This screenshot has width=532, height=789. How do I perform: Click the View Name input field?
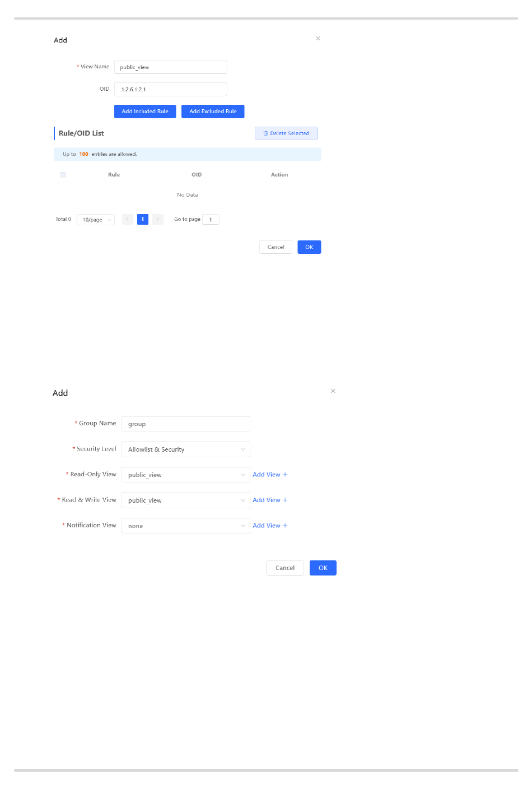171,67
